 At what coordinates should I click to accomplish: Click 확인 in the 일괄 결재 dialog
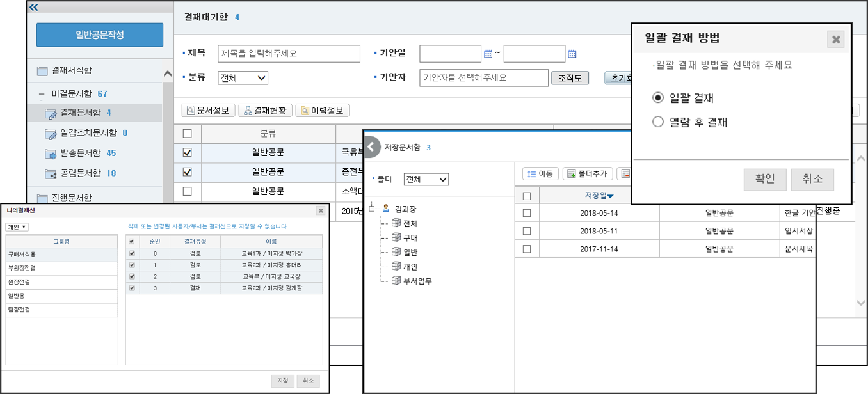tap(764, 179)
